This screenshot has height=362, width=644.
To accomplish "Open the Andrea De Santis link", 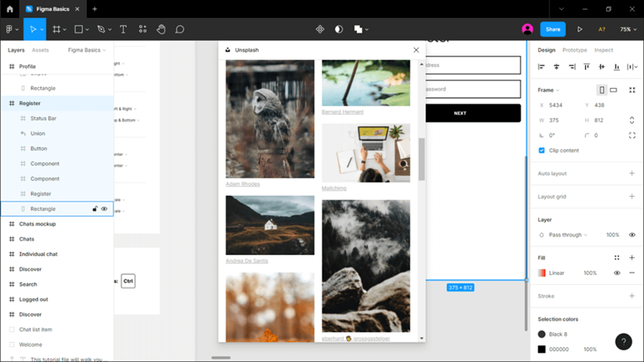I will coord(247,261).
